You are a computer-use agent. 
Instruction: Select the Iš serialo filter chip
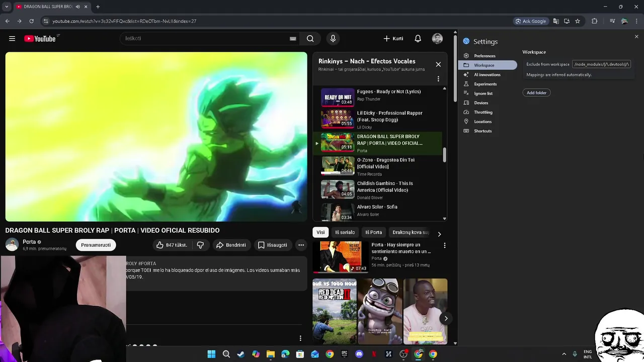345,232
